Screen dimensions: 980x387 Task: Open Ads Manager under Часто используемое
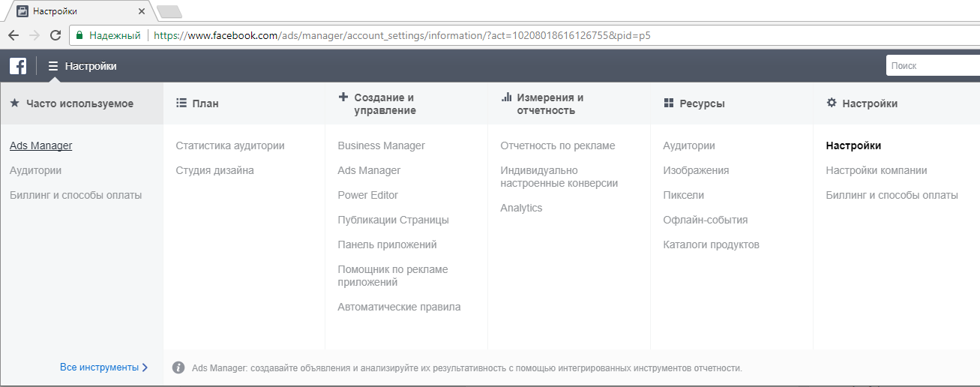(41, 145)
